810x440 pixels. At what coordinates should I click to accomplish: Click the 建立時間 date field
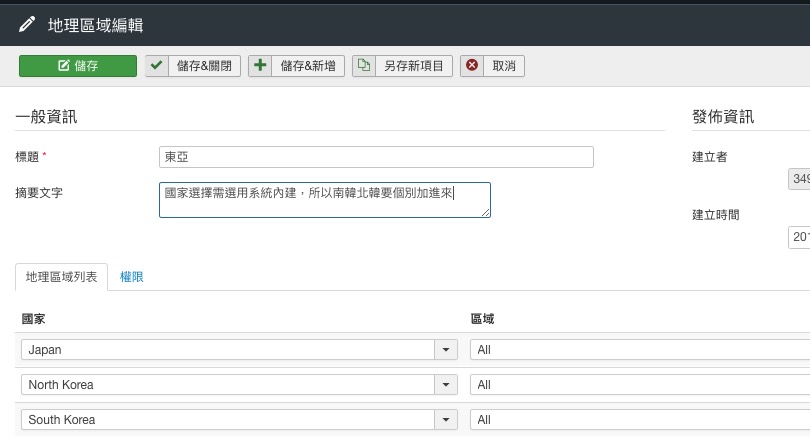click(800, 237)
